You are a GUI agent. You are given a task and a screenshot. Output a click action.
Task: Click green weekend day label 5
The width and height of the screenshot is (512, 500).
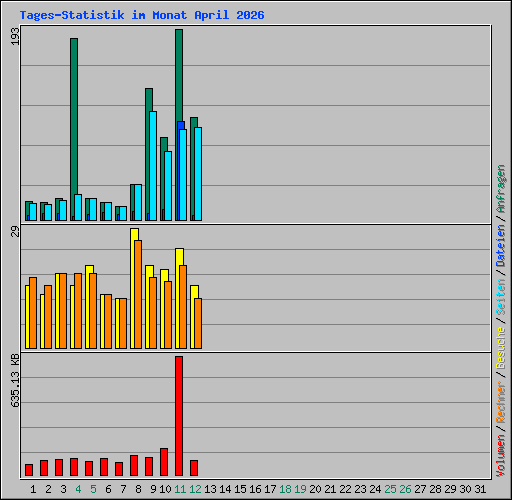click(x=93, y=489)
